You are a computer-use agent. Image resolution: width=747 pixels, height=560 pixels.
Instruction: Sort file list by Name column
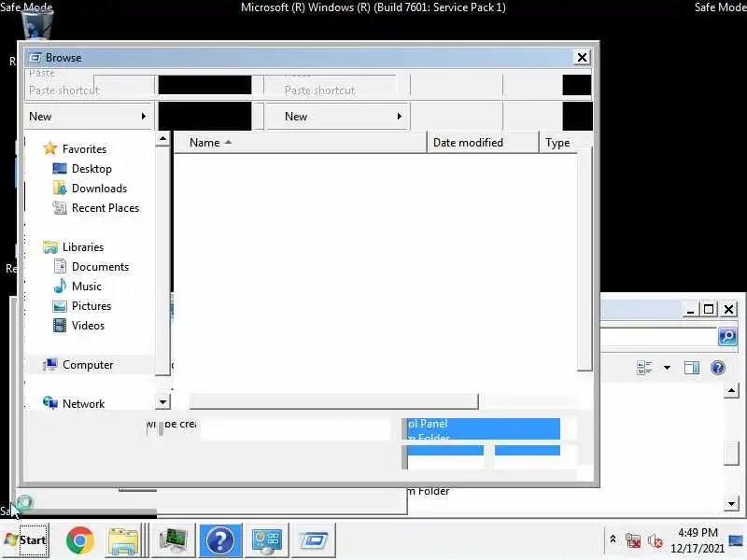point(300,143)
